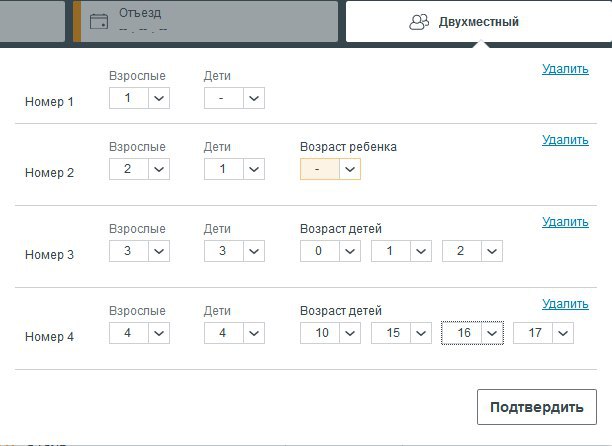Click the Номер 4 row label

click(x=49, y=337)
